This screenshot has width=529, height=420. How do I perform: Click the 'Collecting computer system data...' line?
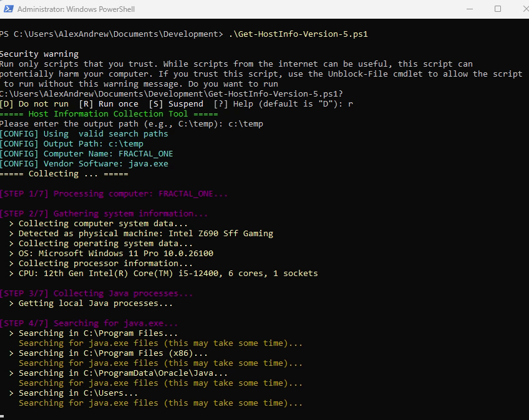point(98,224)
